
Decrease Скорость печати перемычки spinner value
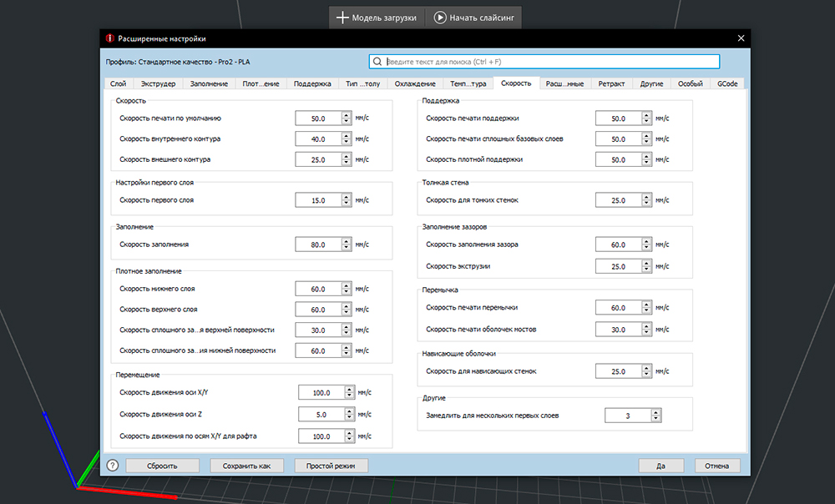pos(646,311)
